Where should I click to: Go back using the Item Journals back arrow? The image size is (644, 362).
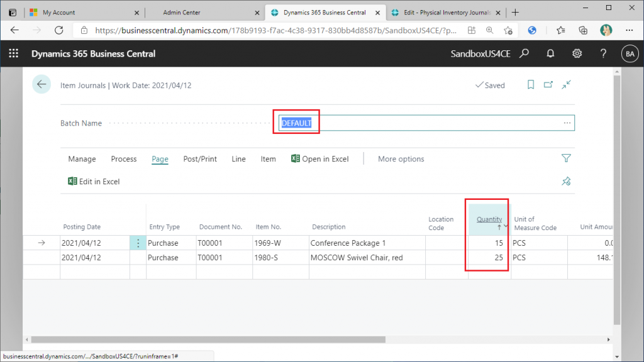pos(42,85)
